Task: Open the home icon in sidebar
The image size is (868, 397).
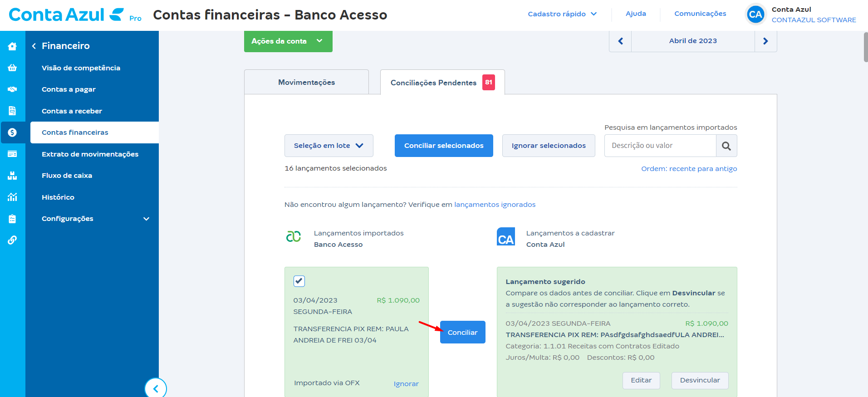Action: click(12, 46)
